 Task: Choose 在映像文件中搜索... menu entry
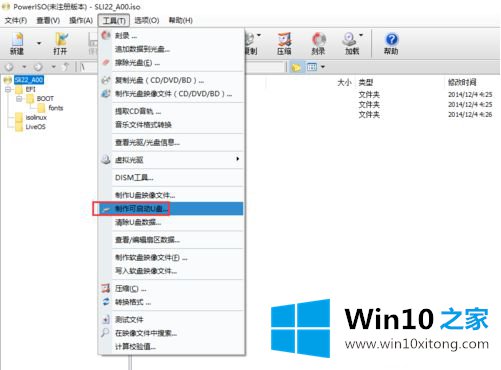point(171,333)
